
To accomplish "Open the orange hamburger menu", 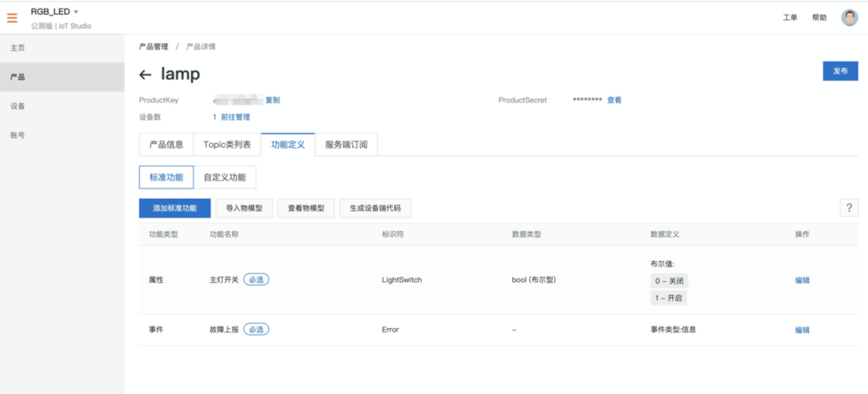I will pos(12,17).
